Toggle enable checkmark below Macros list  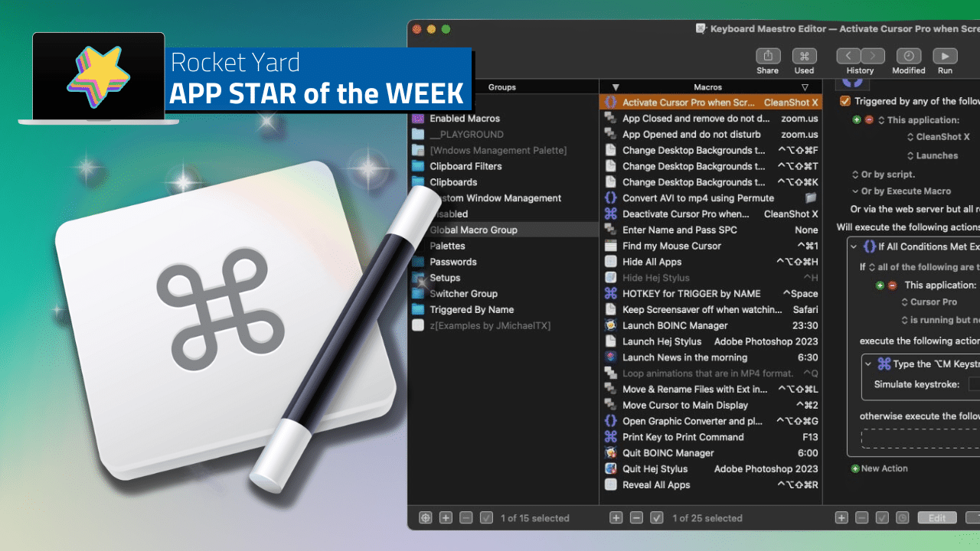click(x=656, y=518)
